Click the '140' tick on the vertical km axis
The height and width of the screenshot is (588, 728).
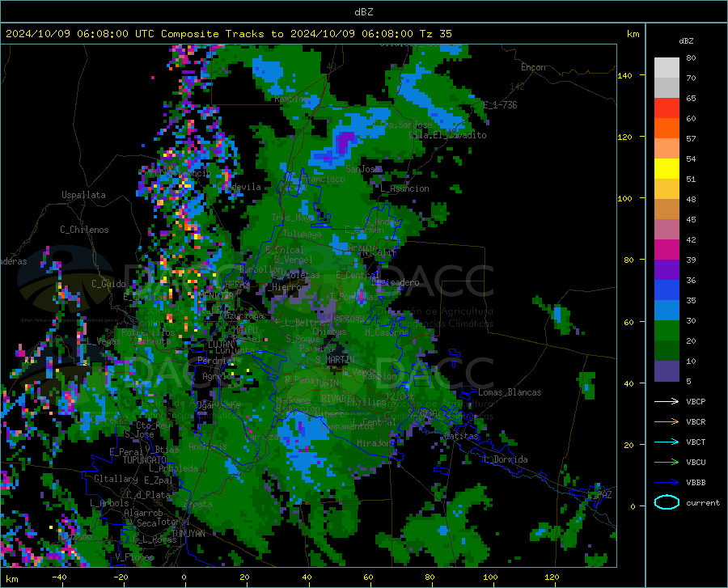tap(624, 75)
